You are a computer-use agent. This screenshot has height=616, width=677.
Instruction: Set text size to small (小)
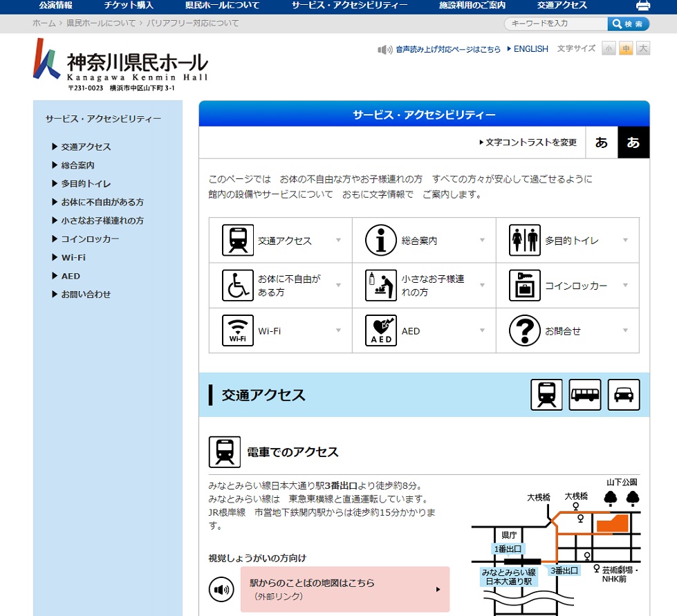tap(609, 48)
